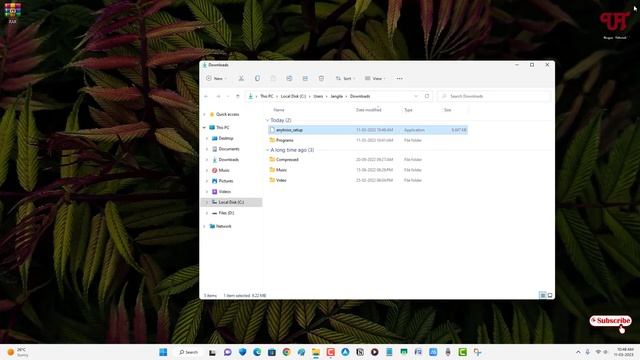This screenshot has height=360, width=640.
Task: Click the Cut scissors icon
Action: [x=241, y=78]
